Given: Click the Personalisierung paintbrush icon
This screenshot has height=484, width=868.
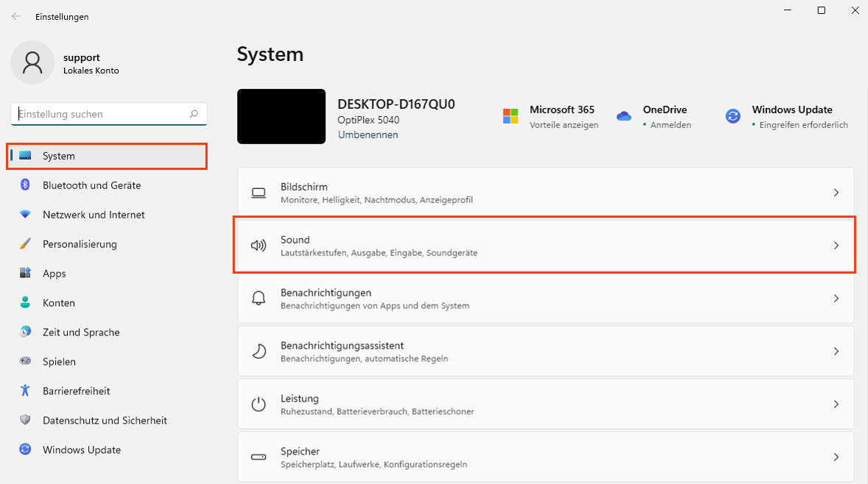Looking at the screenshot, I should [x=26, y=244].
